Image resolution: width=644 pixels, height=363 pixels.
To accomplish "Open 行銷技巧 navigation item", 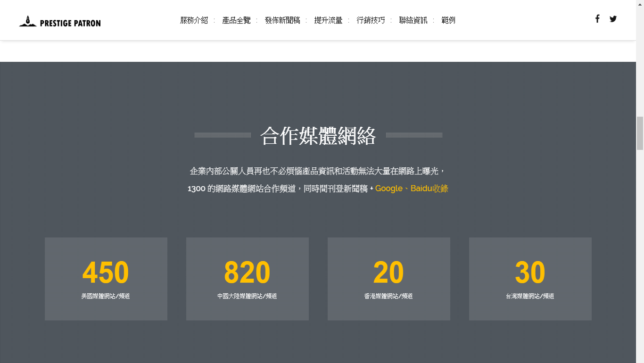I will pyautogui.click(x=371, y=20).
